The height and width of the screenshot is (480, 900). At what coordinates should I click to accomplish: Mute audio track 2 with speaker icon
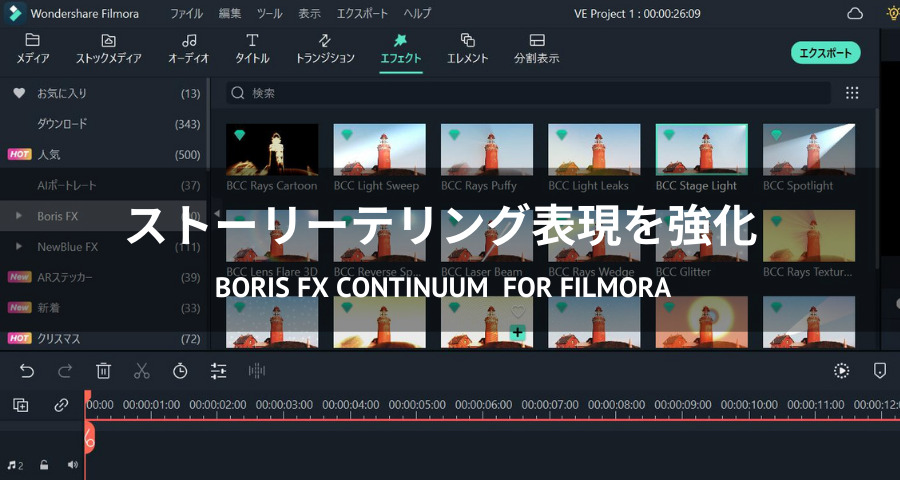tap(72, 465)
